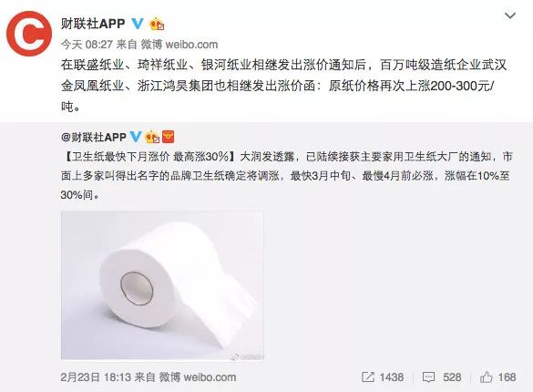The width and height of the screenshot is (533, 392).
Task: Click the bottom 微博 weibo.com source link
Action: point(198,377)
